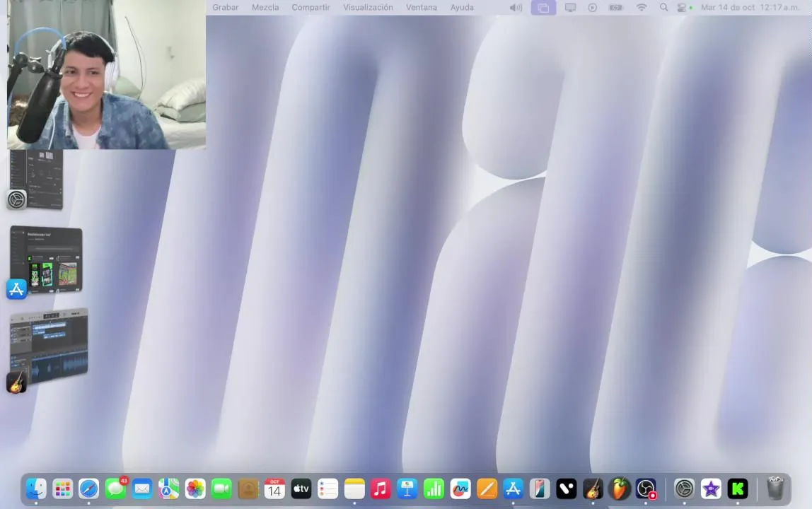This screenshot has width=812, height=509.
Task: Open Maps from the Dock
Action: tap(169, 488)
